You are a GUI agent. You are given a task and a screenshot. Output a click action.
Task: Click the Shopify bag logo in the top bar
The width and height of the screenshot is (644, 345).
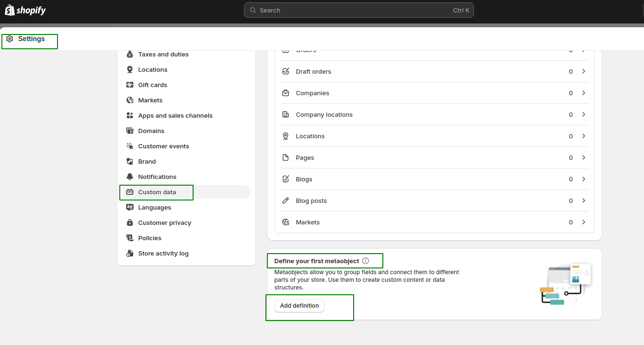pos(10,10)
